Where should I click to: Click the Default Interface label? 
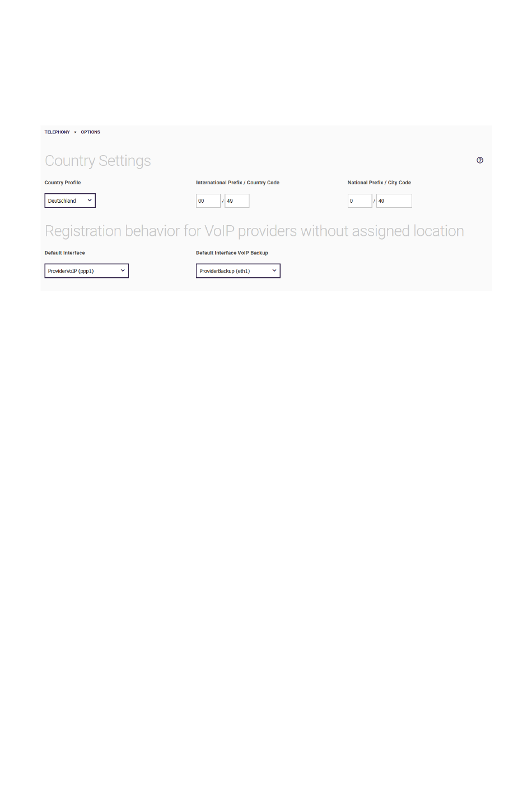click(65, 253)
